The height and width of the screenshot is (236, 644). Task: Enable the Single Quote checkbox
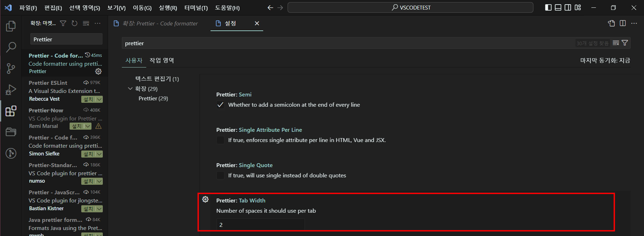[x=220, y=175]
